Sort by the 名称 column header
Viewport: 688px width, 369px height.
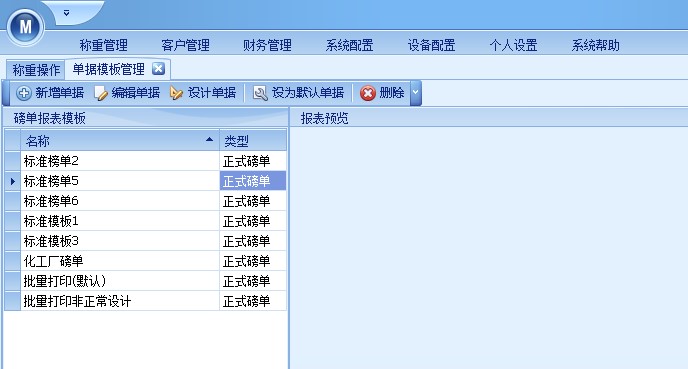point(120,140)
